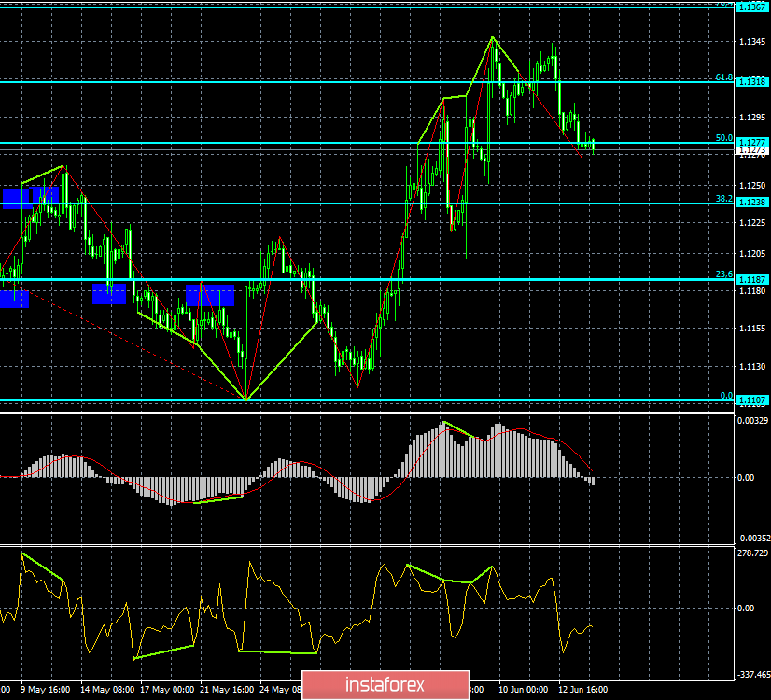This screenshot has height=700, width=771.
Task: Click the 1.1295 price scale value
Action: click(753, 117)
